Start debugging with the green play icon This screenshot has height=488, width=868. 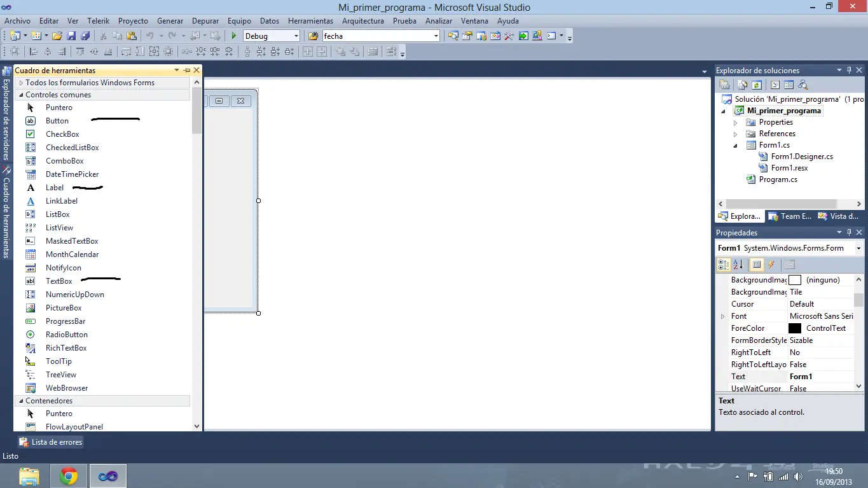click(x=234, y=36)
